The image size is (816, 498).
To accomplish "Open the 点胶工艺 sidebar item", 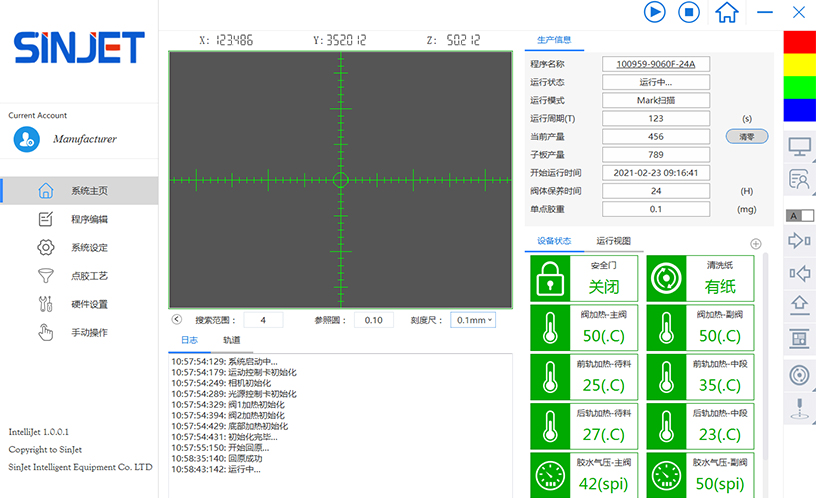I will tap(79, 276).
